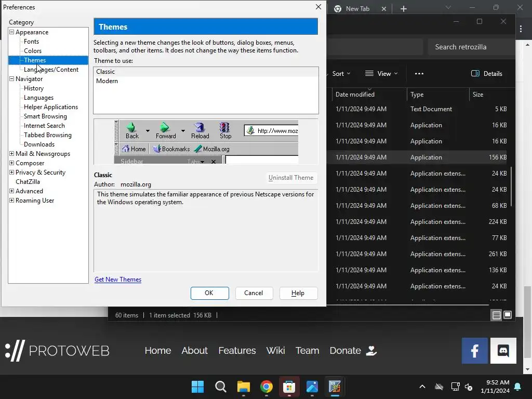Open Protoweb Team page

(307, 351)
